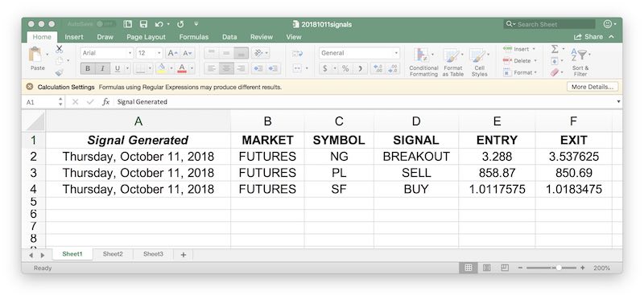This screenshot has height=299, width=644.
Task: Click the More Details... button
Action: pos(592,87)
